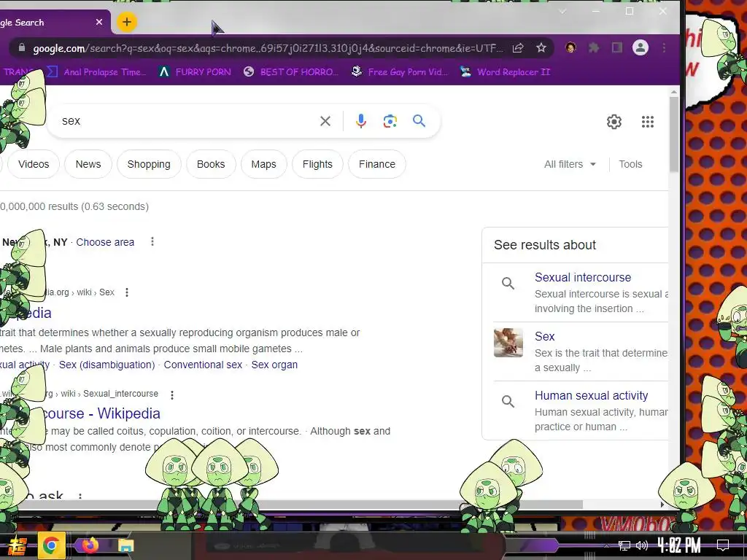The width and height of the screenshot is (747, 560).
Task: Open File Explorer from the taskbar
Action: pos(126,545)
